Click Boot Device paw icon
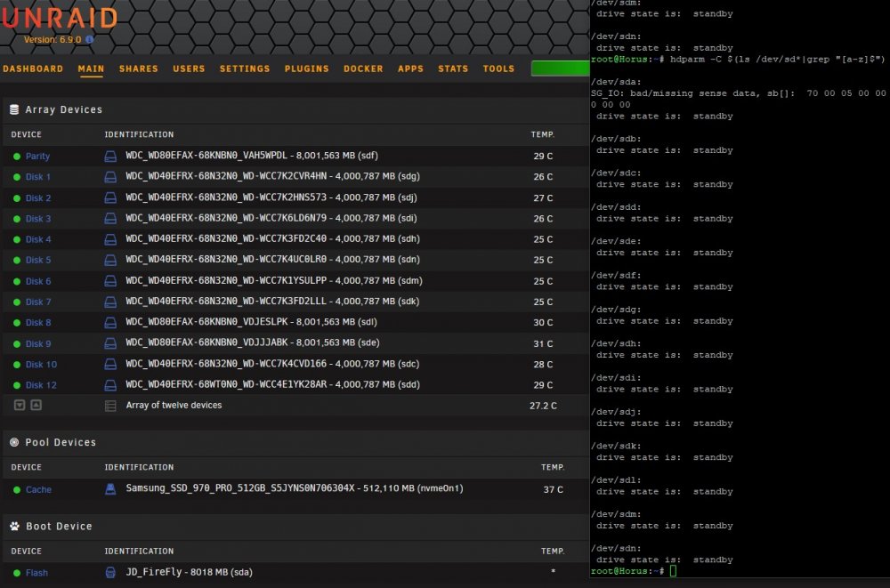890x588 pixels. 15,526
